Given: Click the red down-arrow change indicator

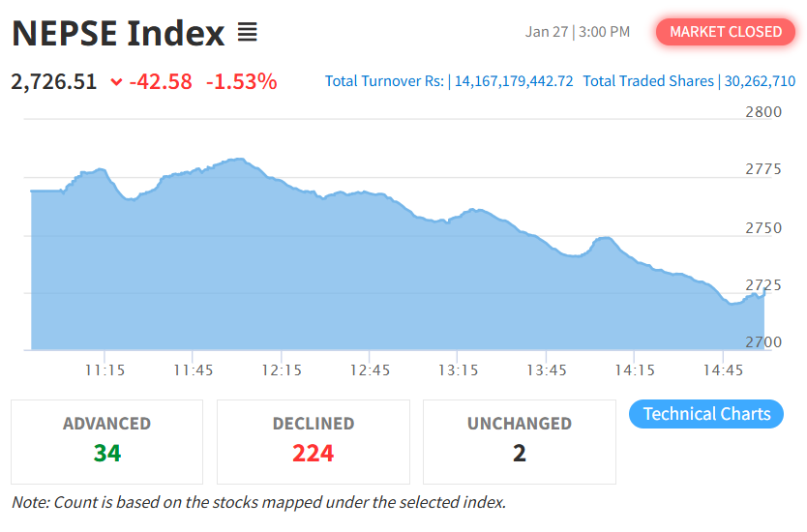Looking at the screenshot, I should click(116, 82).
